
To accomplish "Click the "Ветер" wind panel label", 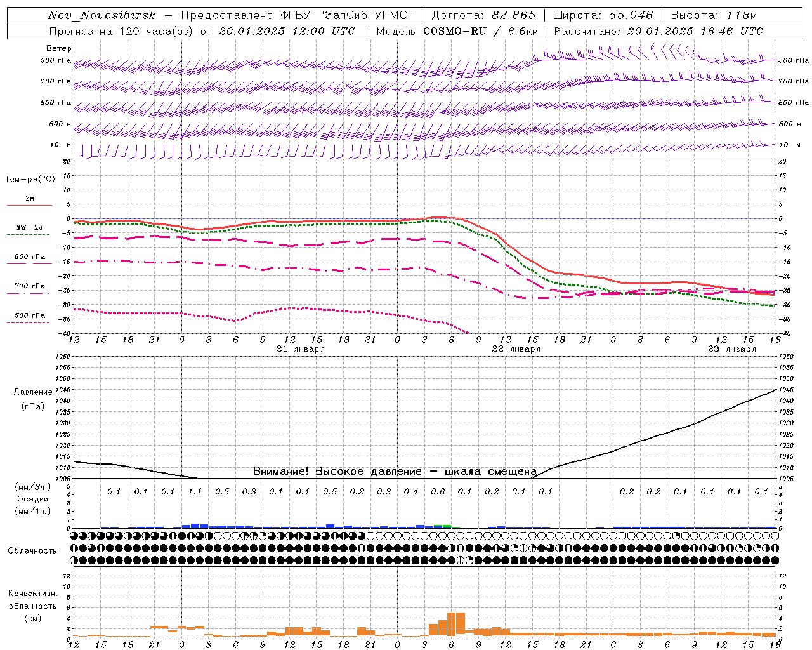I will tap(59, 48).
